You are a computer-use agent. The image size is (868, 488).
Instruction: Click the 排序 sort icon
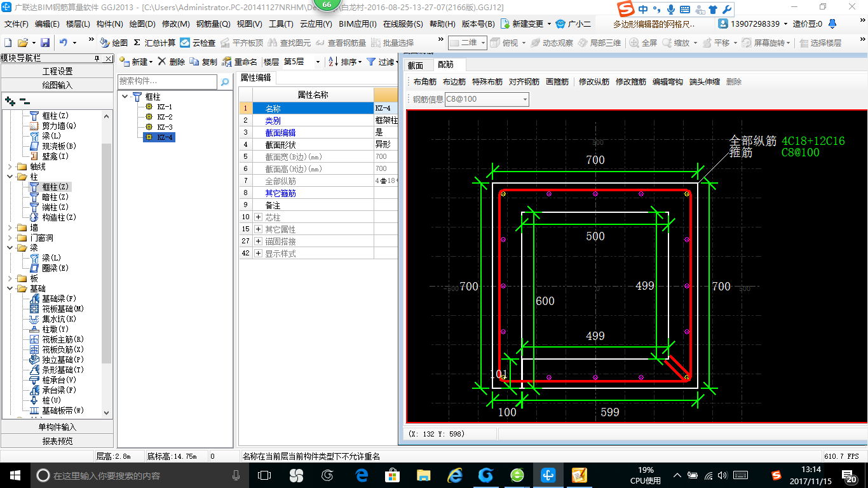pos(333,62)
